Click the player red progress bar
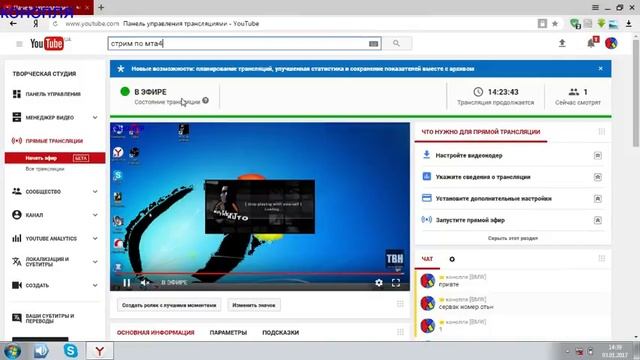640x360 pixels. [260, 273]
